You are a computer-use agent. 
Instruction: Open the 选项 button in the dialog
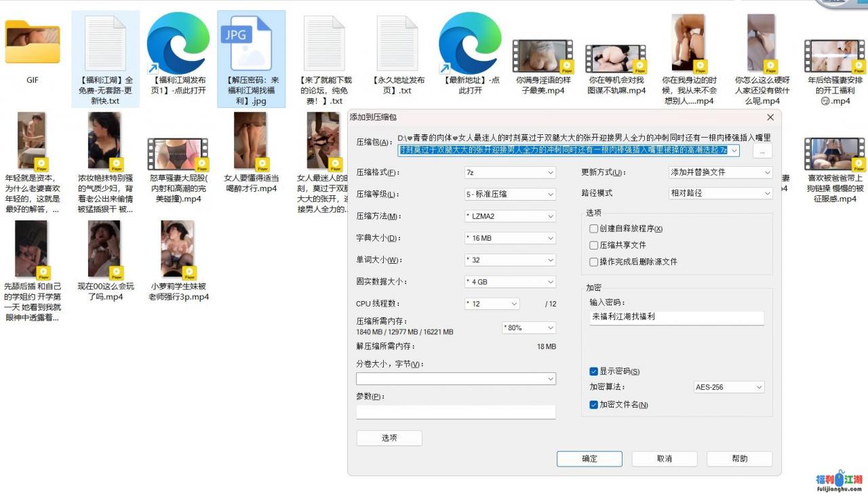tap(389, 438)
